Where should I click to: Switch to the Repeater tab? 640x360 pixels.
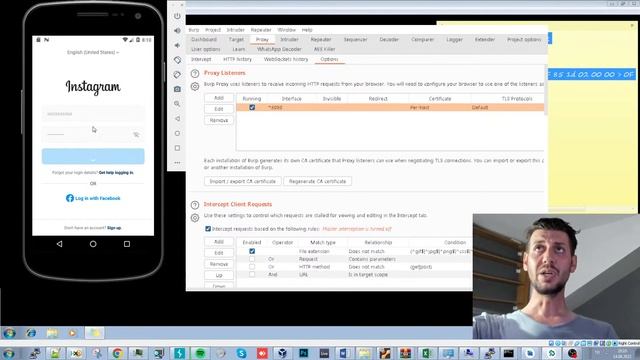321,40
